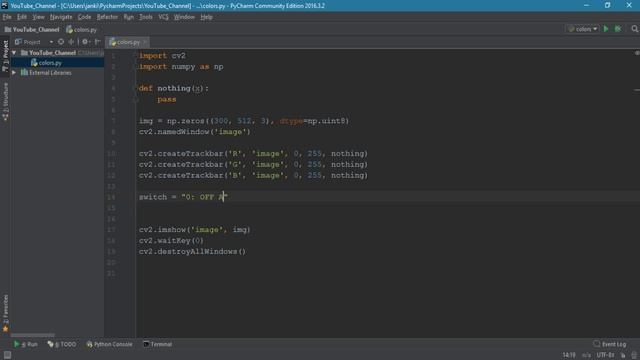Select External Libraries in project tree

coord(50,73)
